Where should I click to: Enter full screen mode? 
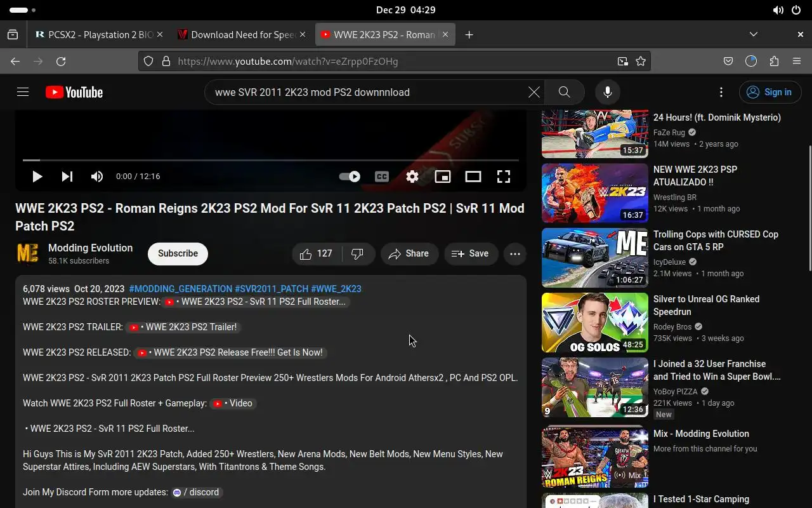point(504,177)
